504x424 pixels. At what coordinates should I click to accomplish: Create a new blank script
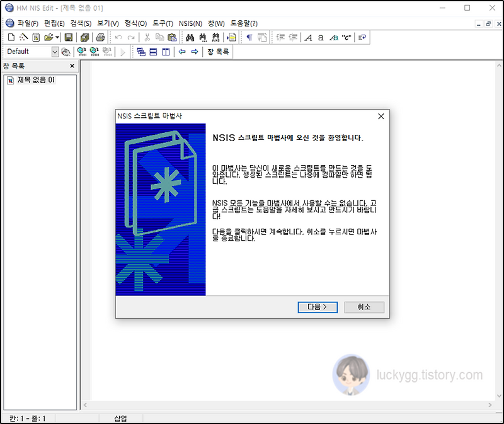coord(11,37)
